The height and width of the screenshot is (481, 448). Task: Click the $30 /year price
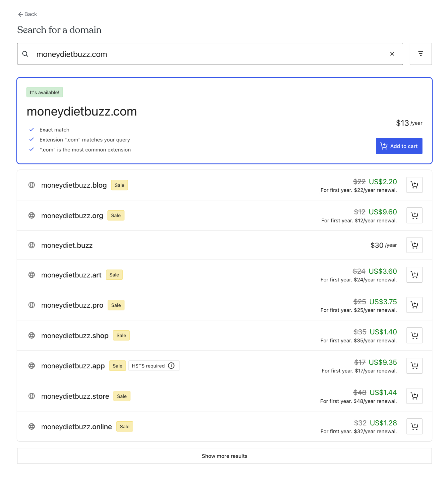point(383,245)
